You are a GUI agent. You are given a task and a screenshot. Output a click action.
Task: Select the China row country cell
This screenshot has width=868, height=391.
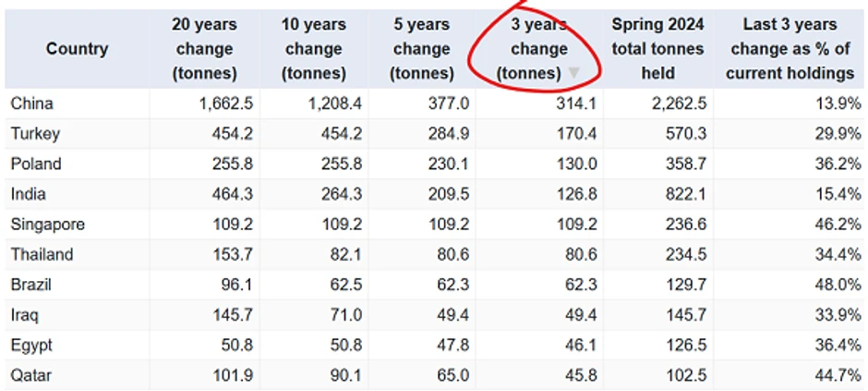(x=31, y=104)
